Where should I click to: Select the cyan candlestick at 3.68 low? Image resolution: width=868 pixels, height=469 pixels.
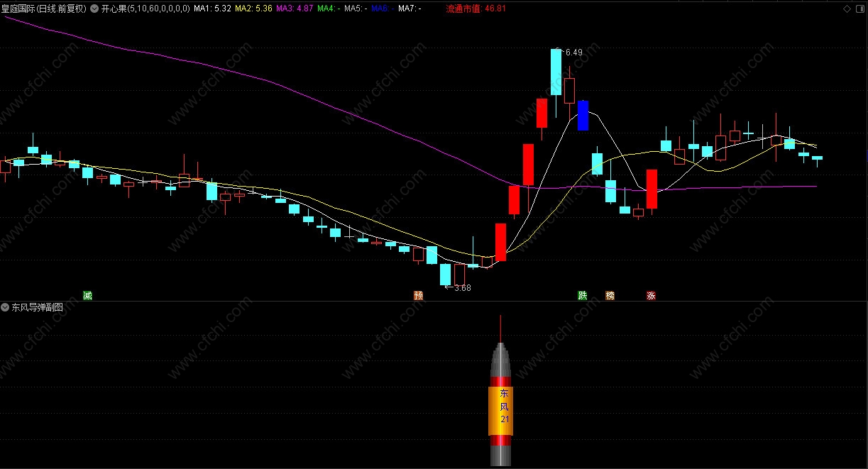tap(446, 275)
